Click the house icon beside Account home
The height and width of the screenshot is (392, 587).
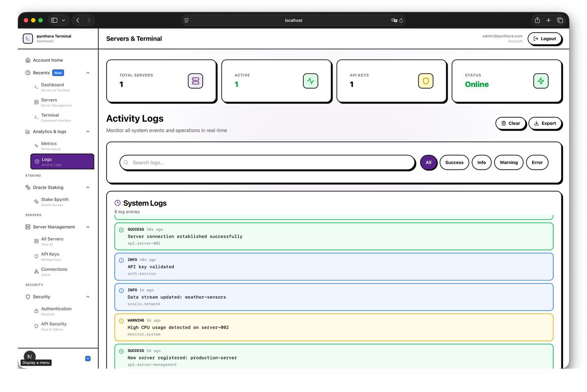click(28, 60)
